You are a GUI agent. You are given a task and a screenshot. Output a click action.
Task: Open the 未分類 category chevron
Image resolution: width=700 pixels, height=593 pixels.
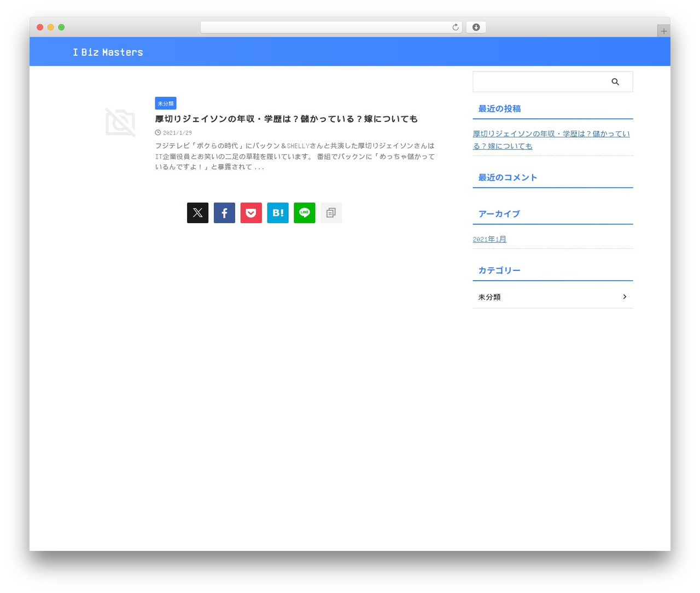click(625, 296)
